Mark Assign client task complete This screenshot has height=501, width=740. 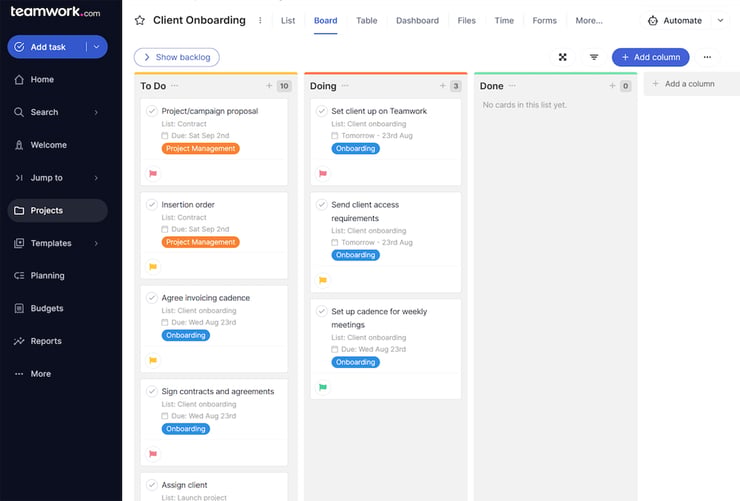click(x=151, y=484)
